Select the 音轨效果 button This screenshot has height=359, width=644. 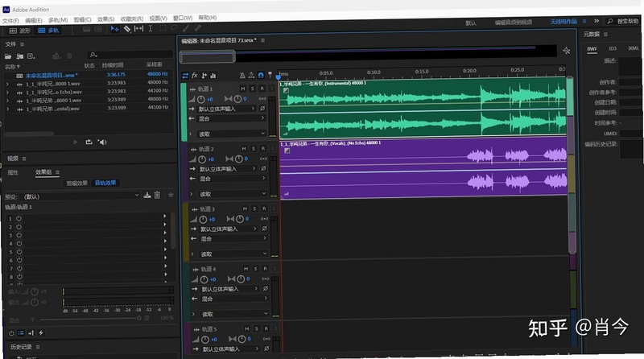(105, 183)
